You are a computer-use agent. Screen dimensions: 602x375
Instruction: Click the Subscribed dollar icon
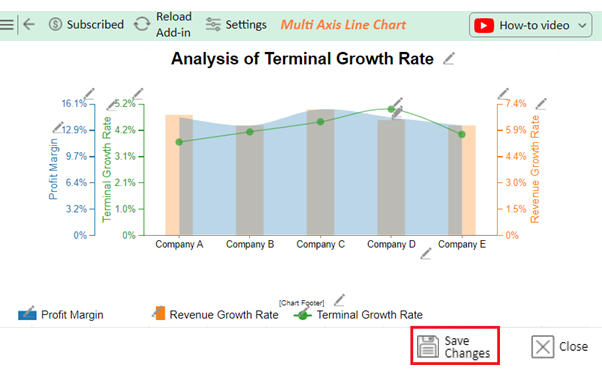point(55,25)
